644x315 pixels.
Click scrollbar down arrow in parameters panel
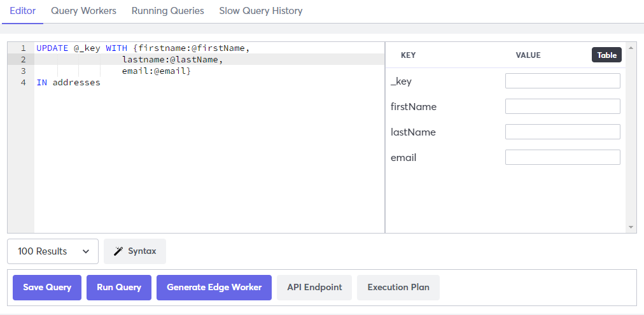631,227
